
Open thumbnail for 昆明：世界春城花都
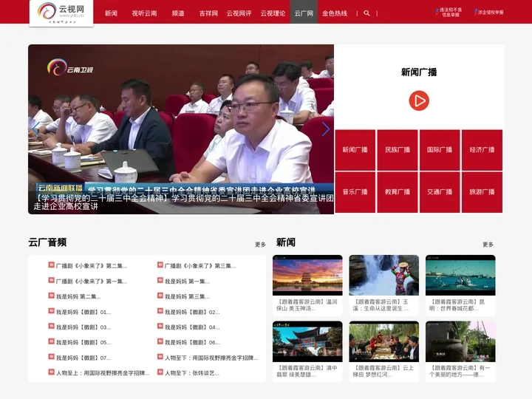(460, 275)
